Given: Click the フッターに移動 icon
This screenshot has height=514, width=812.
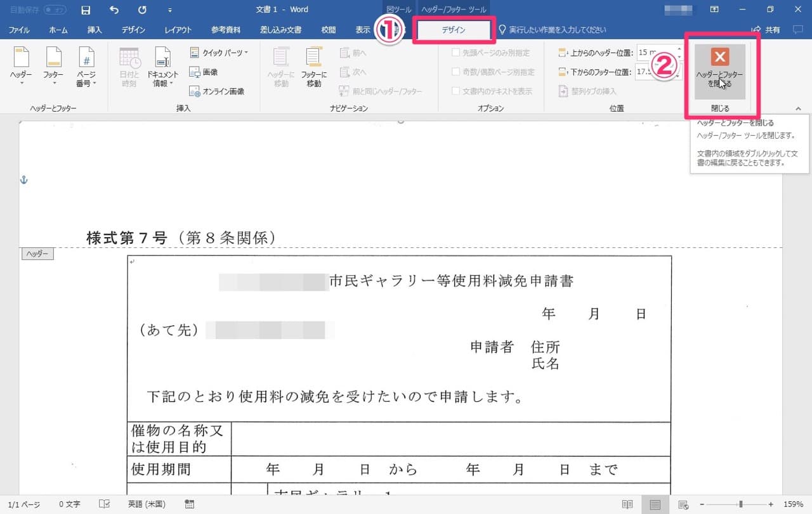Looking at the screenshot, I should coord(313,67).
